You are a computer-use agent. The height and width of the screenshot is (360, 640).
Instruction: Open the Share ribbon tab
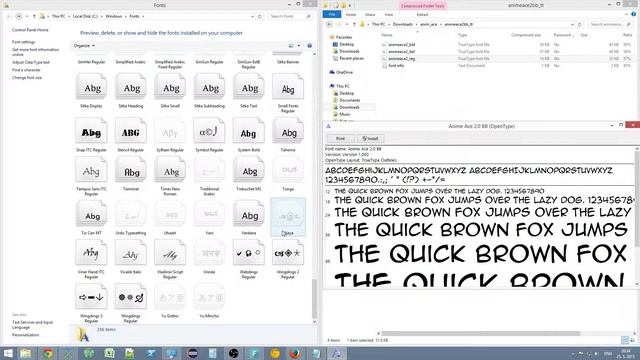(x=370, y=15)
